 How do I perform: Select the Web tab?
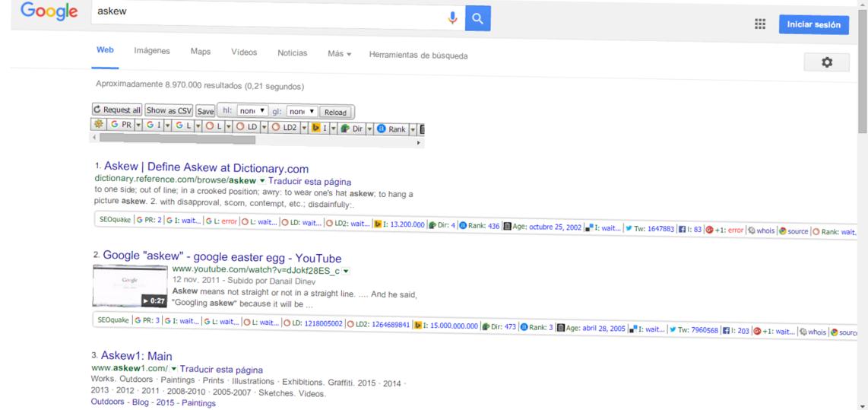click(105, 50)
